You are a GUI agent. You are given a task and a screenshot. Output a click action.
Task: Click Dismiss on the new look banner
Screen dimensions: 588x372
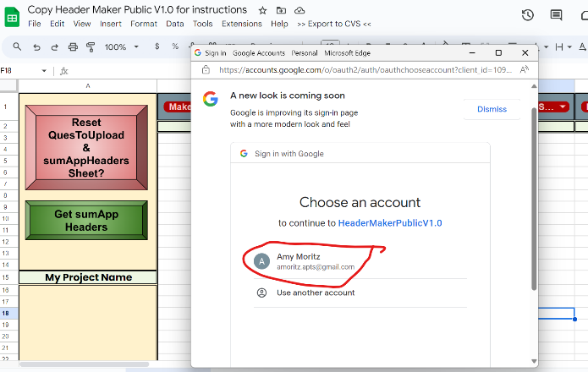click(492, 109)
